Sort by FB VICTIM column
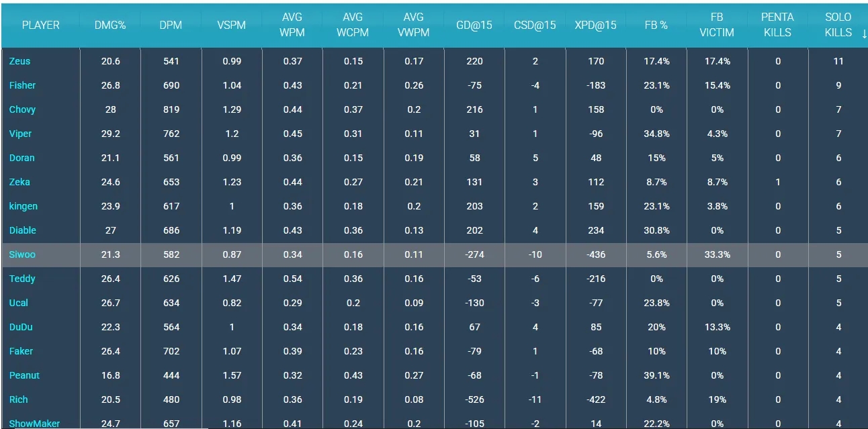Viewport: 868px width, 429px height. (717, 25)
